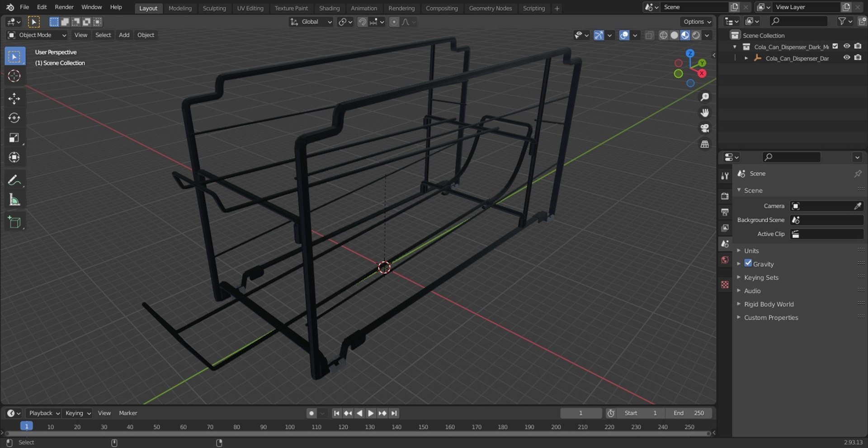Select the Measure tool

point(14,199)
